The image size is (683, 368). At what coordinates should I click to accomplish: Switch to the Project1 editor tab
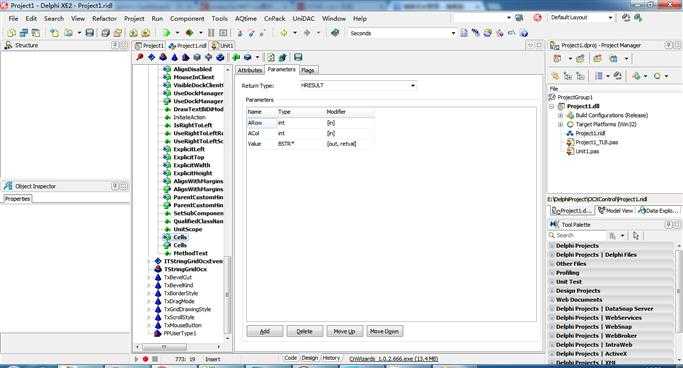[149, 45]
